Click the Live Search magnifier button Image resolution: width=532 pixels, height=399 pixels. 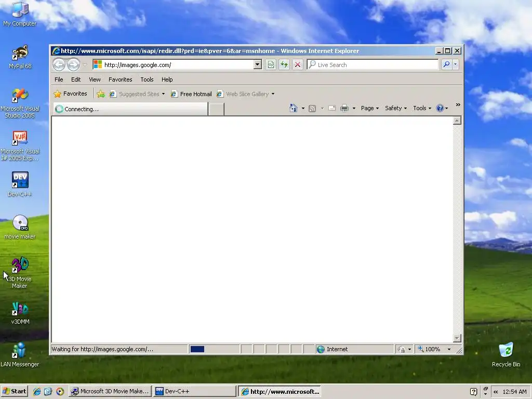[446, 64]
